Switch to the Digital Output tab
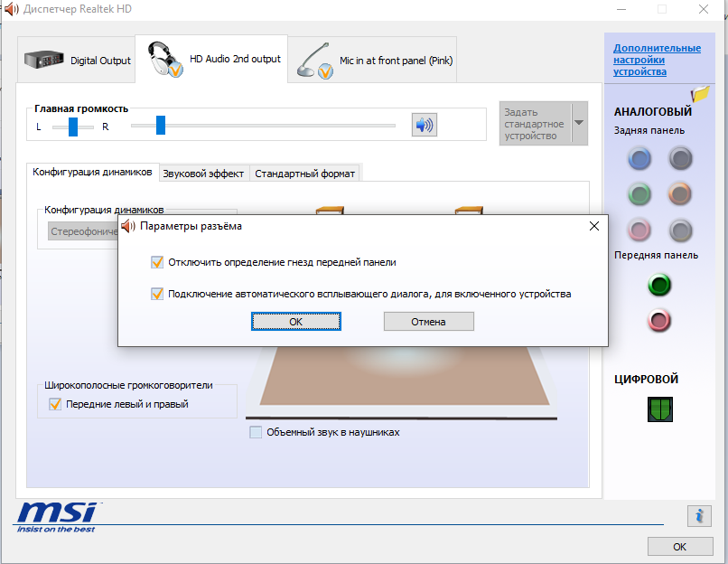728x564 pixels. pyautogui.click(x=77, y=60)
